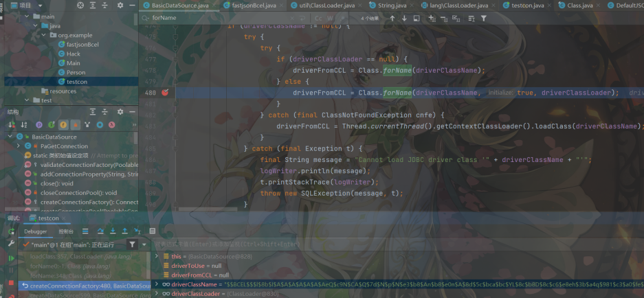Screen dimensions: 644x298
Task: Hide the Project panel with minus icon
Action: 132,5
